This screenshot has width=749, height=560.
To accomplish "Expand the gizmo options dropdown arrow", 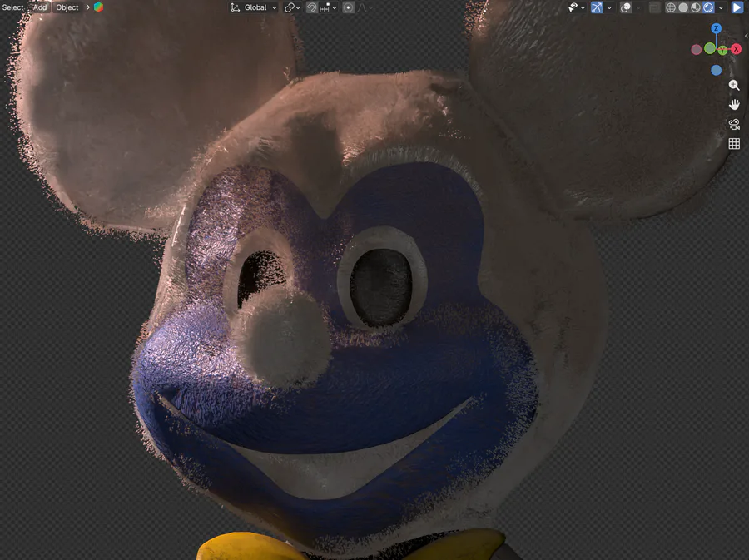I will coord(609,7).
